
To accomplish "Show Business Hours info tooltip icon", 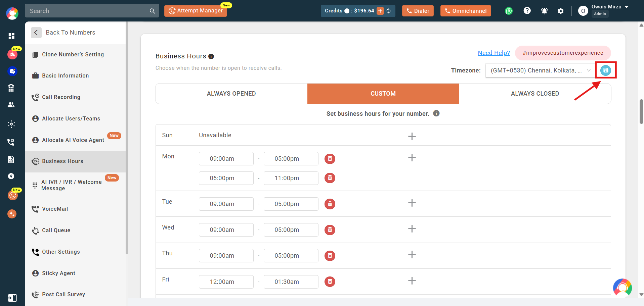I will tap(211, 56).
